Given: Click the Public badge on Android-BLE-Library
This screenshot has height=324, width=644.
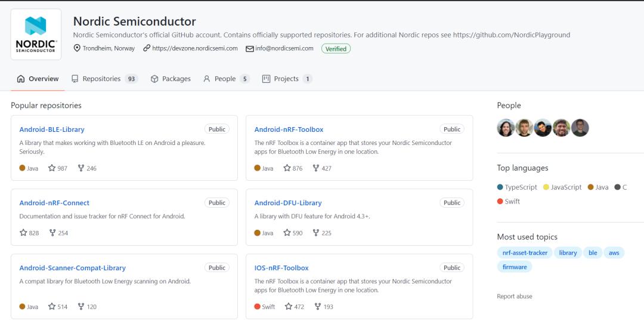Looking at the screenshot, I should point(217,129).
